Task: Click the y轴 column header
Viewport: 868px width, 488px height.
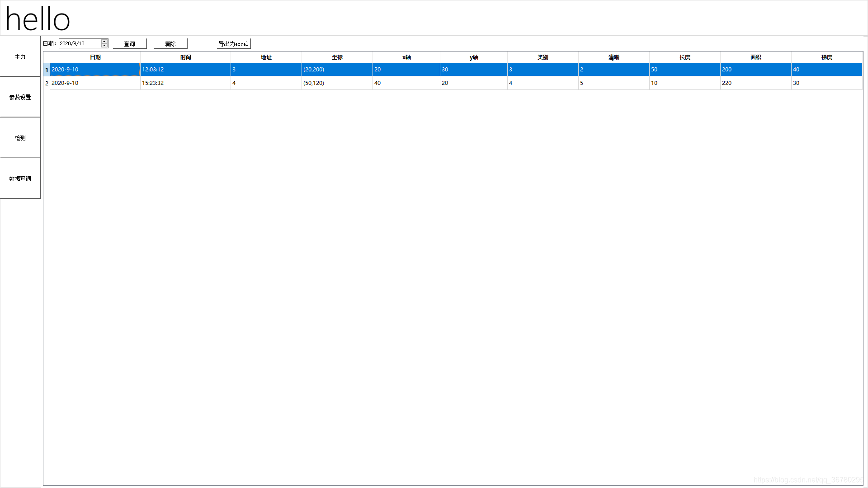Action: point(474,57)
